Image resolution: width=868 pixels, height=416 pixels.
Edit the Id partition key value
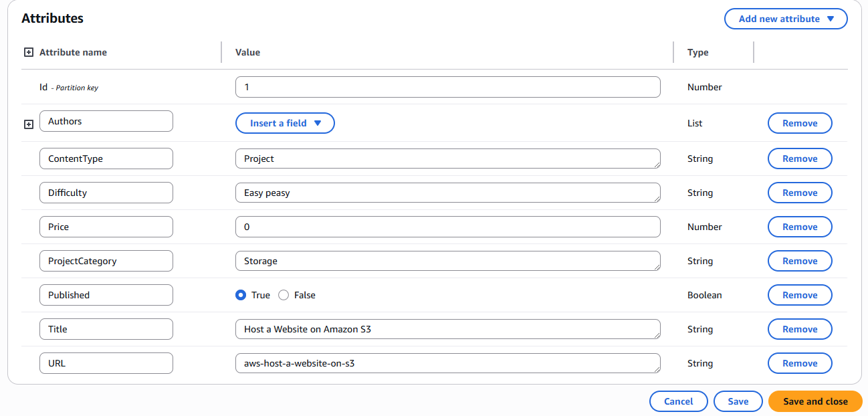click(447, 87)
